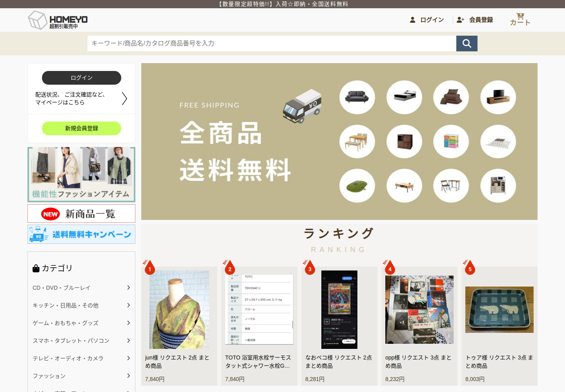The width and height of the screenshot is (565, 392).
Task: Click the dark ログイン button in sidebar
Action: pos(82,78)
